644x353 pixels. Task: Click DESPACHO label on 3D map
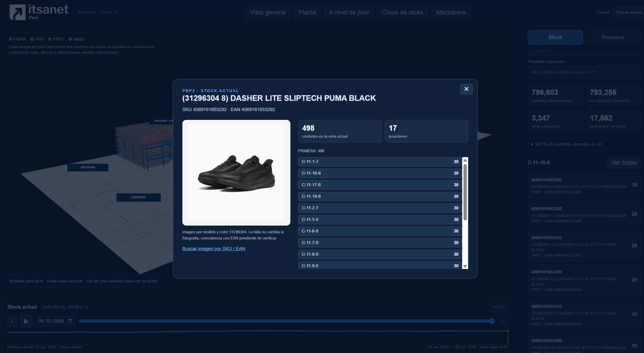pyautogui.click(x=138, y=197)
